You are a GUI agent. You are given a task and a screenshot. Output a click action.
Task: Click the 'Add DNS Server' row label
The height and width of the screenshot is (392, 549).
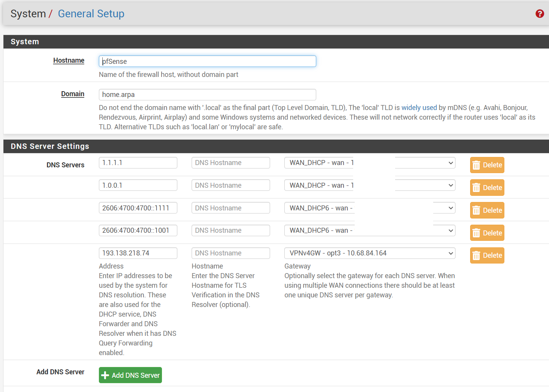[60, 372]
